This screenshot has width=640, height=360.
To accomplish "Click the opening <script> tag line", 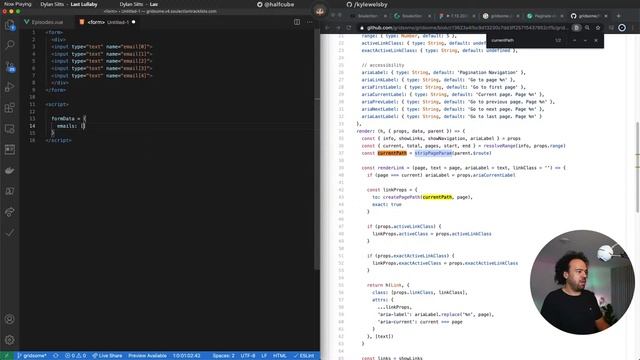I will click(x=57, y=104).
